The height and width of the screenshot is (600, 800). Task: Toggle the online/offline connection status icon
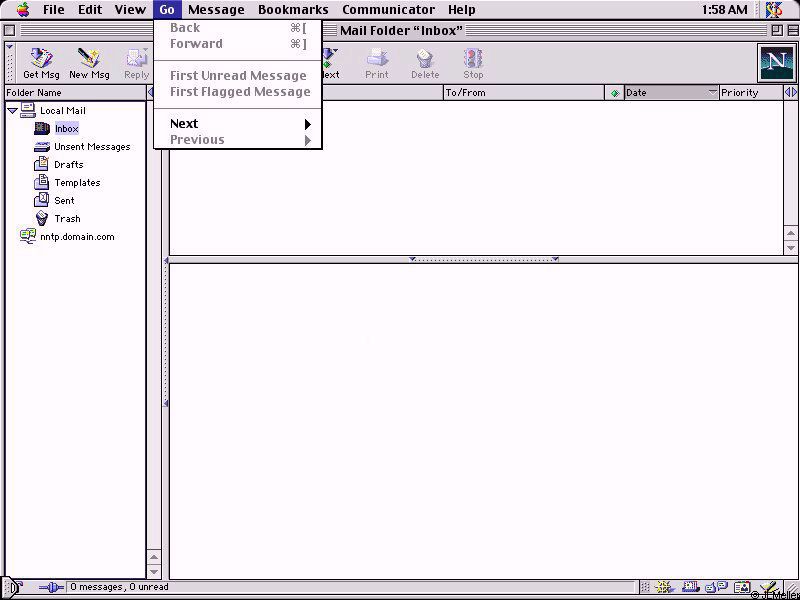[51, 588]
